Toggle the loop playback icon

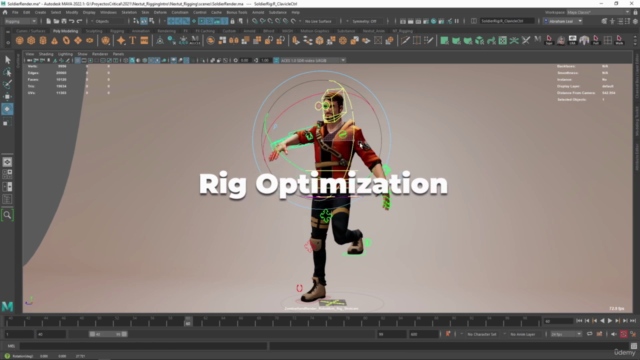coord(590,334)
